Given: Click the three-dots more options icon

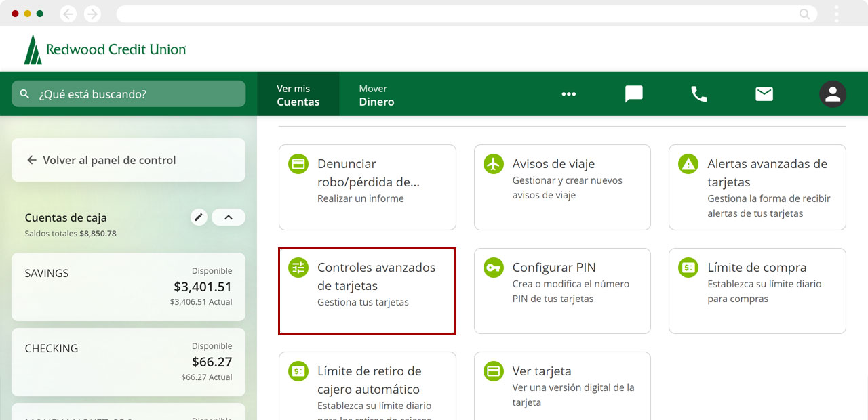Looking at the screenshot, I should point(568,94).
